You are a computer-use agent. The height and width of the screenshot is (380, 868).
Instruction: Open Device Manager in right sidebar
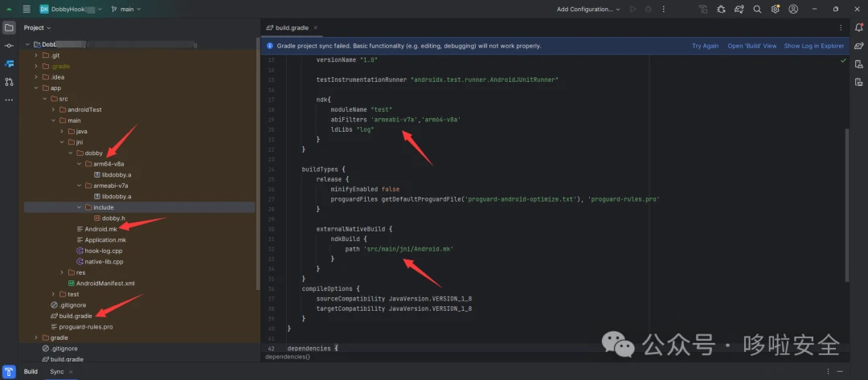pyautogui.click(x=858, y=63)
